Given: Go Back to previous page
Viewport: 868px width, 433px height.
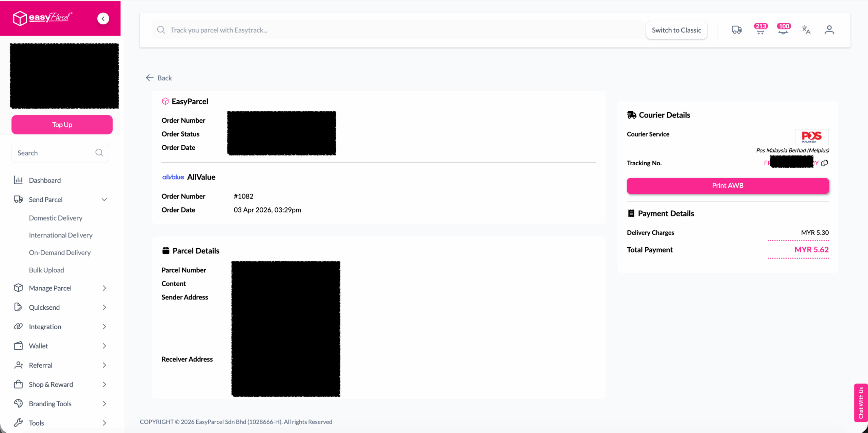Looking at the screenshot, I should pos(159,78).
